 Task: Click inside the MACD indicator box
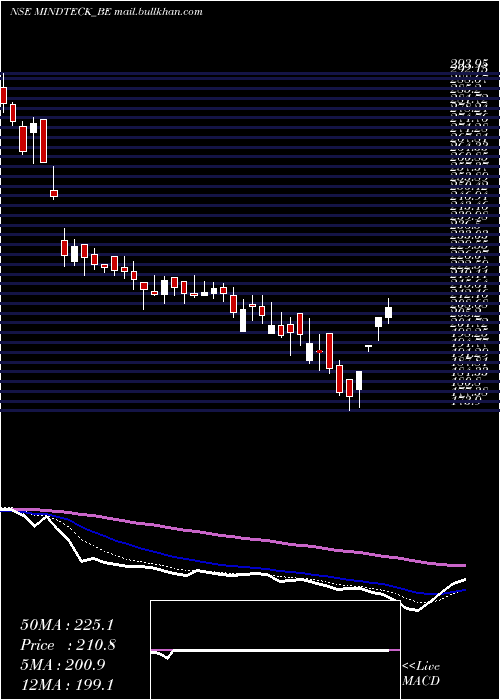click(275, 650)
